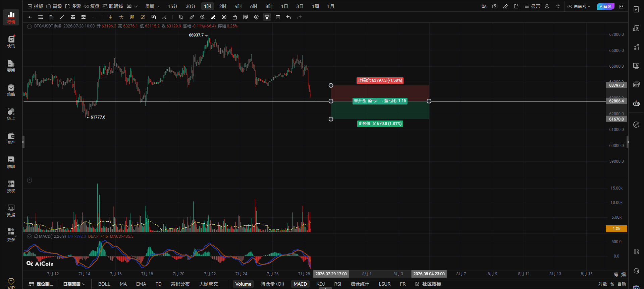Toggle the MACD indicator
This screenshot has height=289, width=644.
click(x=300, y=284)
